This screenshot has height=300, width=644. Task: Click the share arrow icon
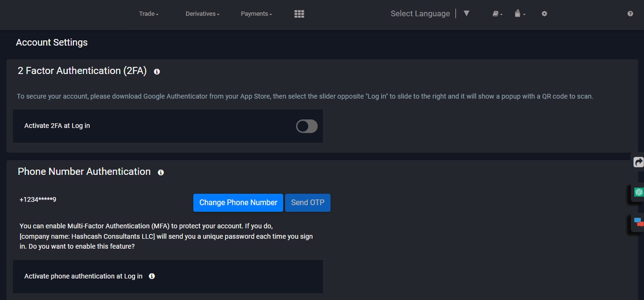click(638, 162)
